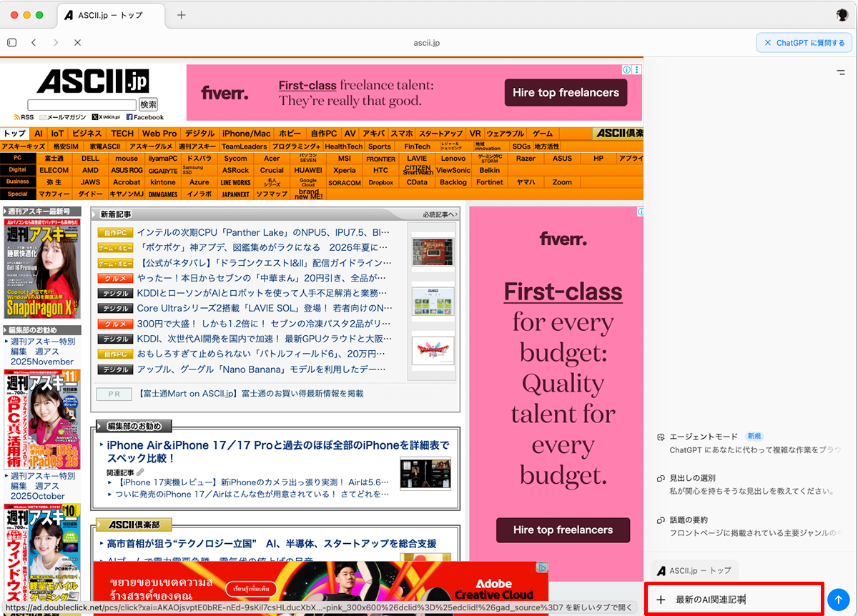Image resolution: width=858 pixels, height=616 pixels.
Task: Open the iPhone 17 camera review thumbnail
Action: [x=425, y=473]
